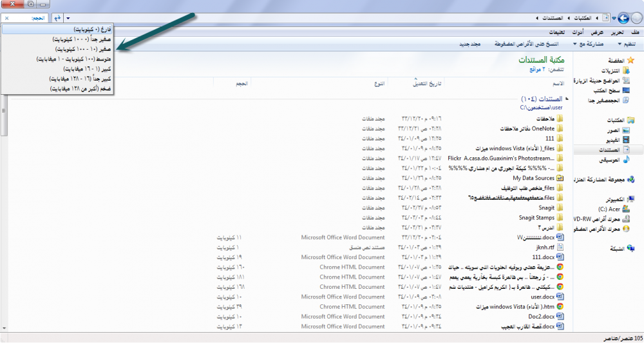Collapse the Documents (١٠٤) group arrow

click(x=567, y=99)
